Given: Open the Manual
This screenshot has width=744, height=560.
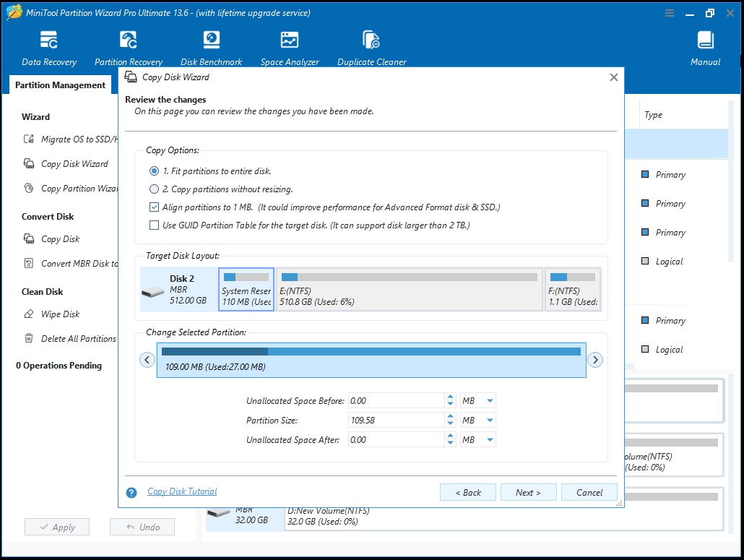Looking at the screenshot, I should pos(705,48).
